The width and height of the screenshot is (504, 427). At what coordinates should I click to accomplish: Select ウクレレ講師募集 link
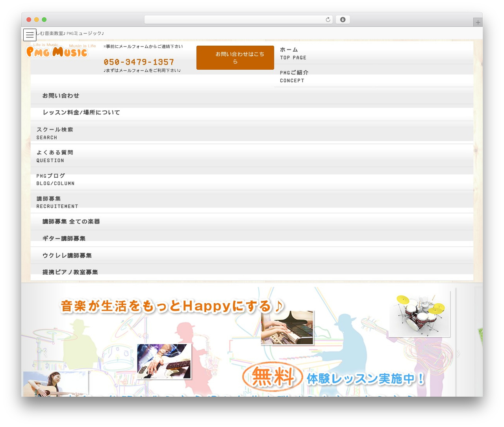pyautogui.click(x=252, y=256)
